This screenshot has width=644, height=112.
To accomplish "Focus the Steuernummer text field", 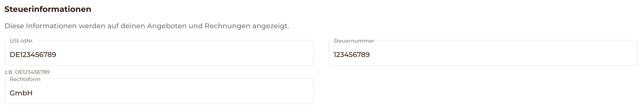I will (483, 53).
